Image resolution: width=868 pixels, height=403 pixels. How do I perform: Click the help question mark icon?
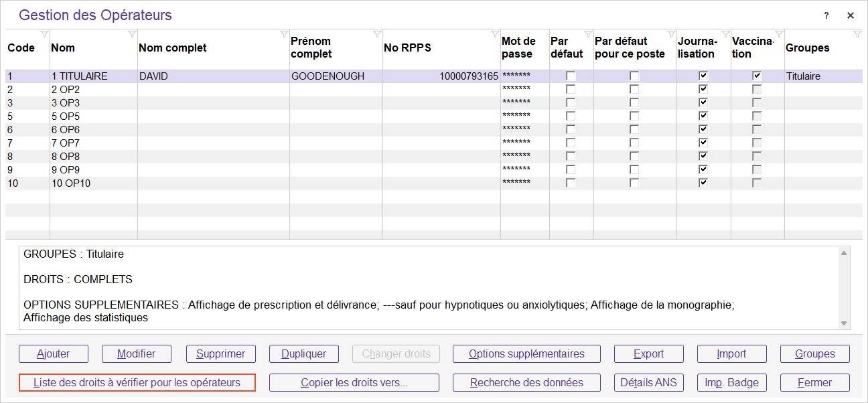pos(826,15)
